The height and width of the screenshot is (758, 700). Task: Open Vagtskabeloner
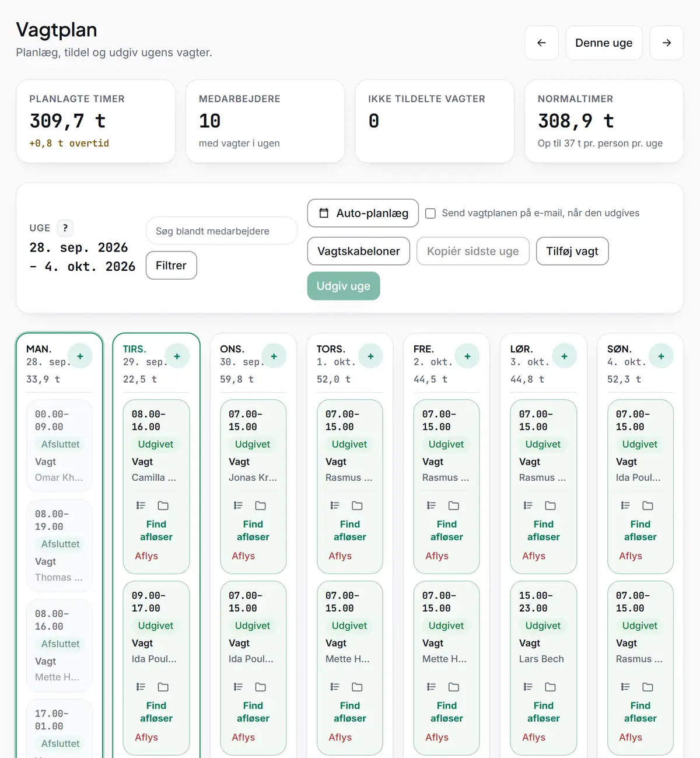coord(359,251)
